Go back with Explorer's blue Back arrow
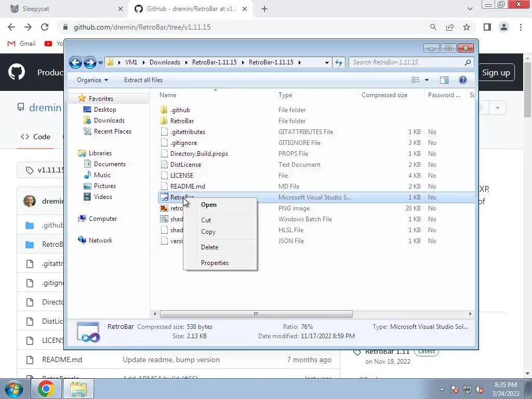Screen dimensions: 532x399 (75, 62)
